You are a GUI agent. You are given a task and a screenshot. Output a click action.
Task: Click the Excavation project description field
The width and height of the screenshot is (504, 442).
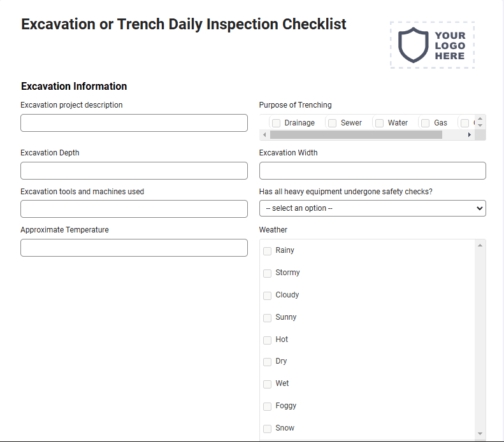pos(134,123)
